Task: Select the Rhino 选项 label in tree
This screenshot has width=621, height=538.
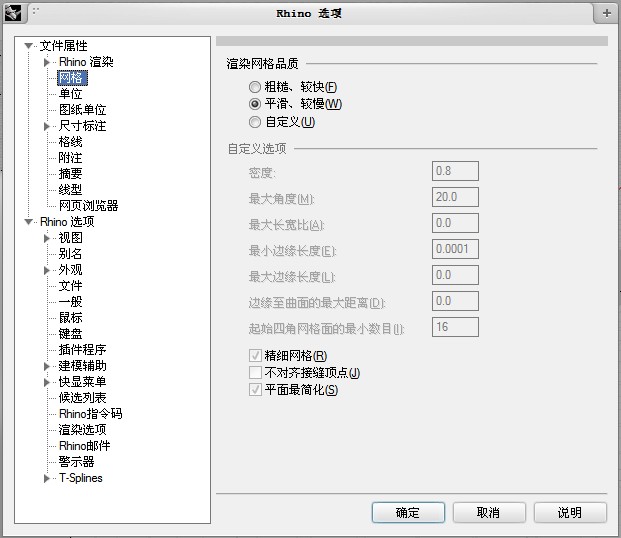Action: pos(67,222)
